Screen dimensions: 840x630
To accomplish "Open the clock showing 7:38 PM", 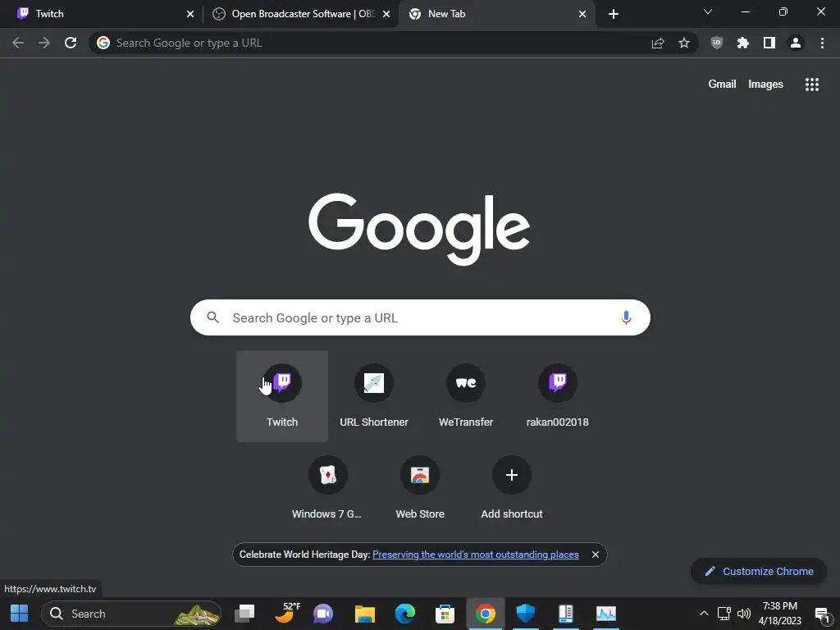I will click(779, 614).
